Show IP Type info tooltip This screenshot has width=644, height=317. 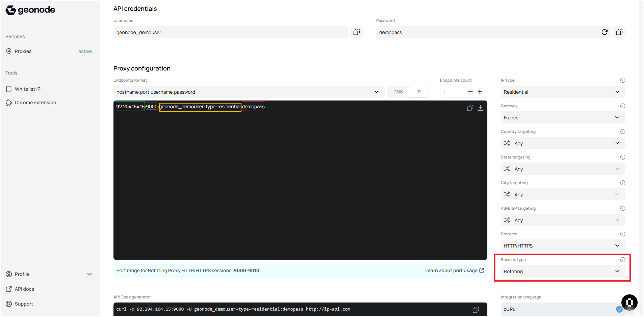coord(623,80)
